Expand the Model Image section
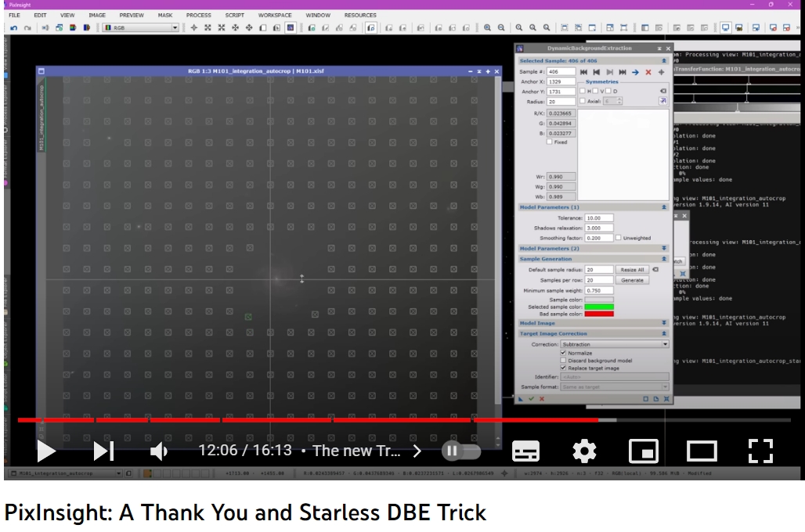Screen dimensions: 805x532 click(x=664, y=323)
